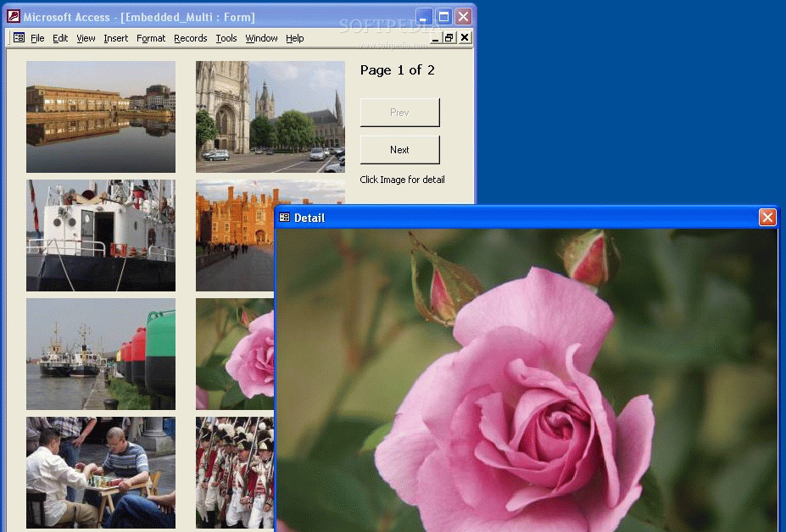The width and height of the screenshot is (786, 532).
Task: Open the chess players thumbnail
Action: (x=101, y=473)
